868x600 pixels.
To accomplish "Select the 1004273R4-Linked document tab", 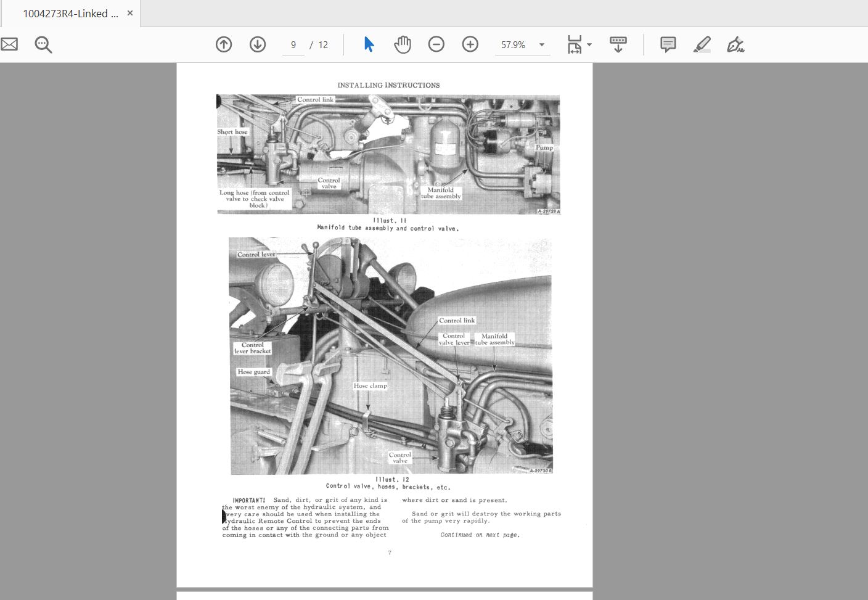I will pos(70,14).
